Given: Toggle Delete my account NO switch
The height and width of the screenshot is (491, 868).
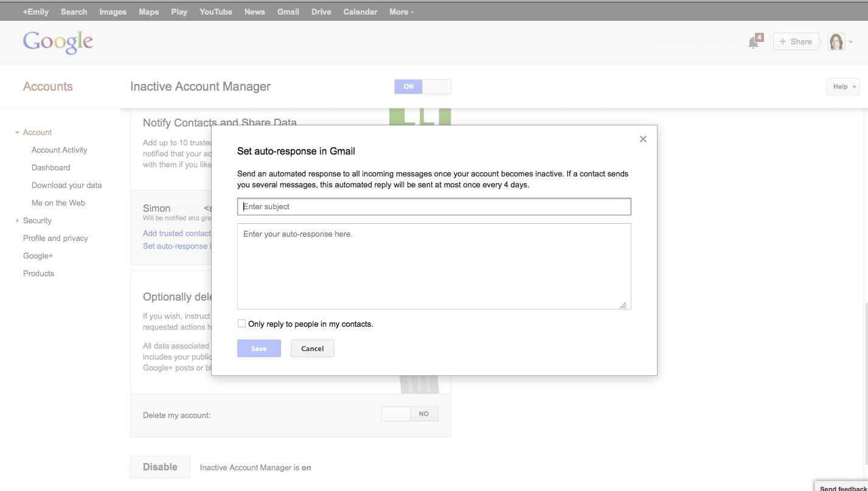Looking at the screenshot, I should pos(409,414).
